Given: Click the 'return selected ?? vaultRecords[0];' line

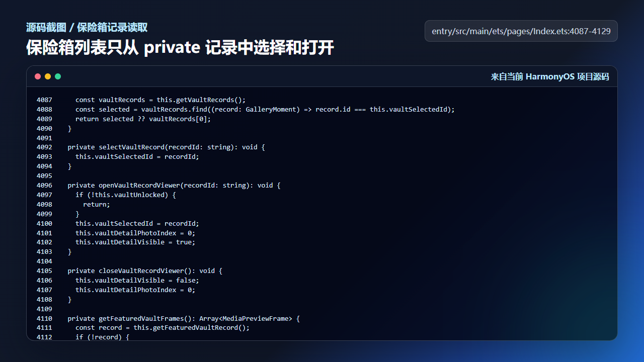Looking at the screenshot, I should (x=143, y=119).
